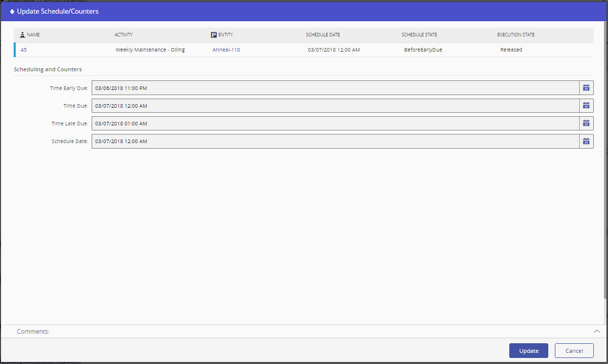
Task: Open schedule name 45 link
Action: (24, 50)
